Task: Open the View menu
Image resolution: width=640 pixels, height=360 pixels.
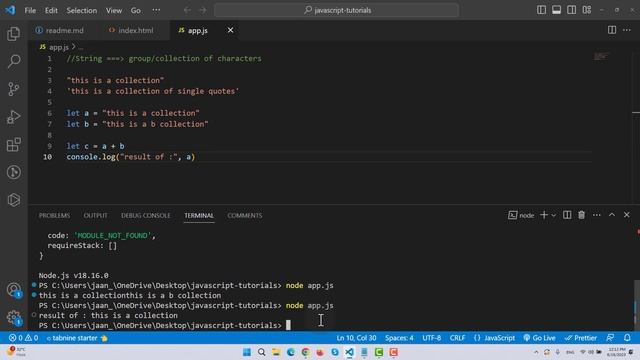Action: (114, 10)
